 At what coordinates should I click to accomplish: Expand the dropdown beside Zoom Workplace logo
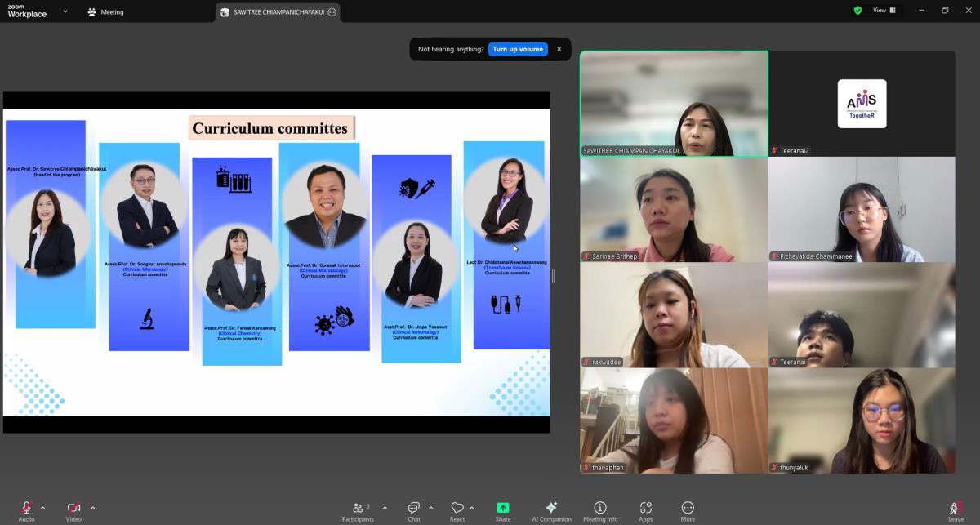click(65, 12)
